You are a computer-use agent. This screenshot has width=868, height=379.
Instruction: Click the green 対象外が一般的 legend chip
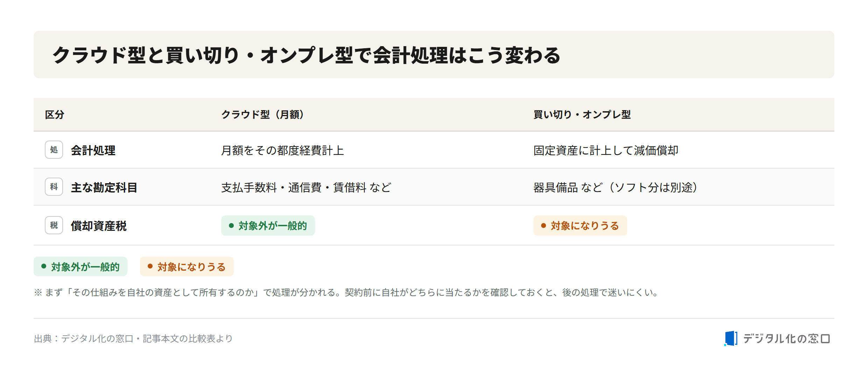pyautogui.click(x=80, y=266)
